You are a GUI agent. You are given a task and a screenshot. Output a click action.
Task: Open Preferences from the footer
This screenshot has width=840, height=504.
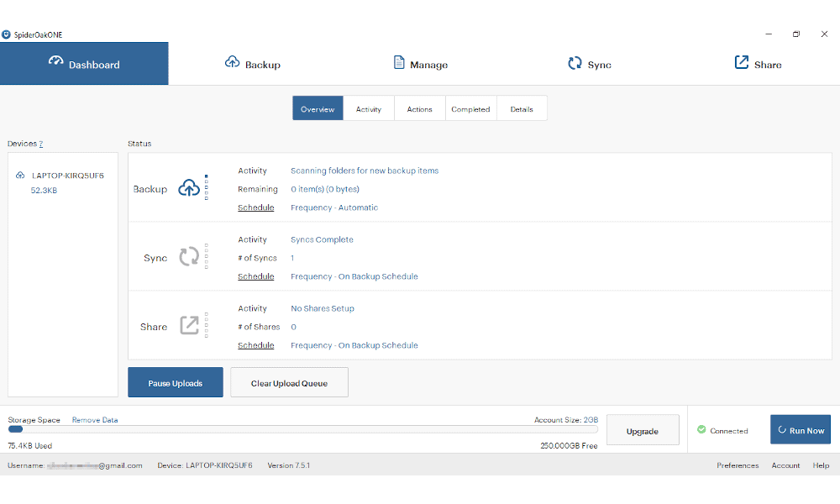738,465
